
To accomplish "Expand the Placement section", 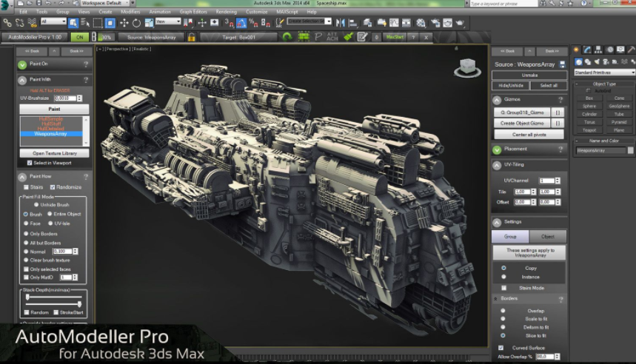I will tap(497, 149).
